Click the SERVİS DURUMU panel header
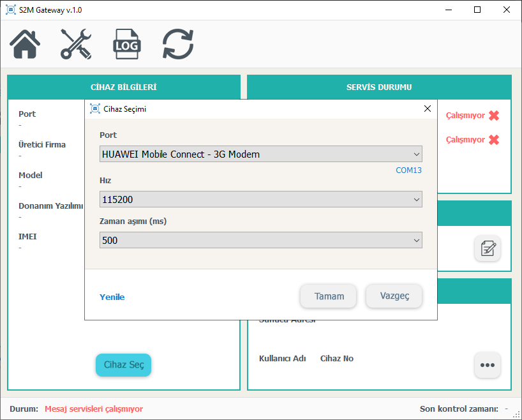Viewport: 522px width, 420px height. coord(379,87)
